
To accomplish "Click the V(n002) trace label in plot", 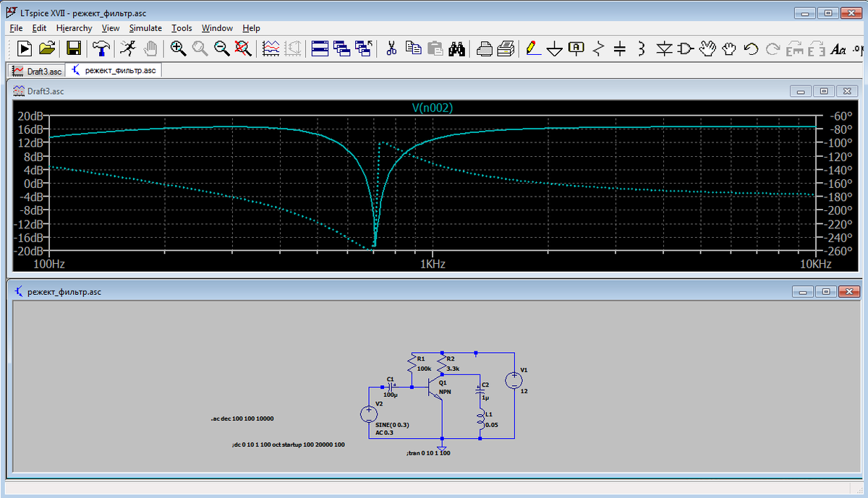I will [x=433, y=108].
